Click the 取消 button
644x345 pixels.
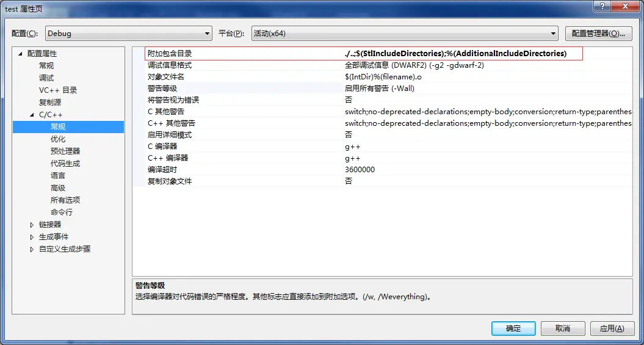click(x=563, y=329)
